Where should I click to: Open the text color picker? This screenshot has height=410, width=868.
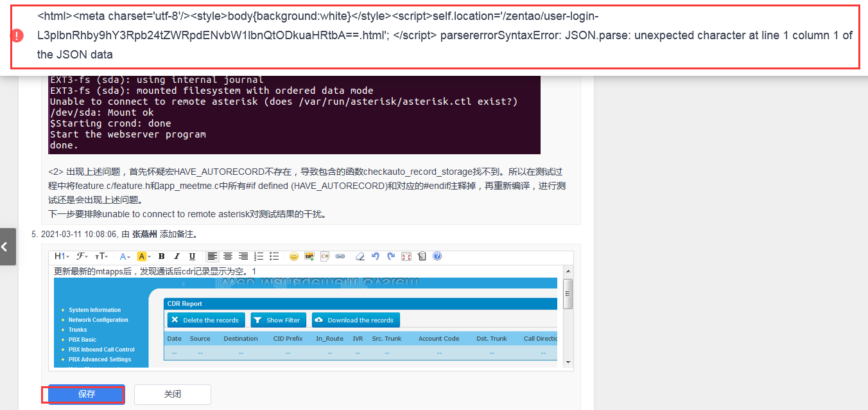(125, 256)
